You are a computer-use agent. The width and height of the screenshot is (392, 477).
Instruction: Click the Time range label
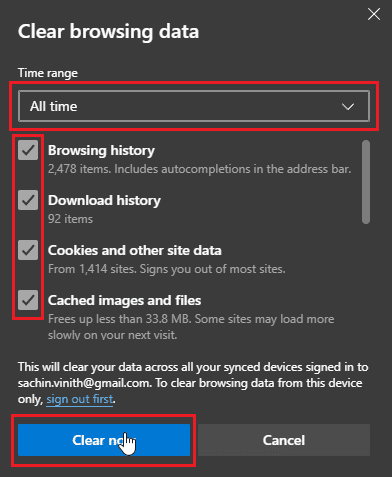coord(48,73)
